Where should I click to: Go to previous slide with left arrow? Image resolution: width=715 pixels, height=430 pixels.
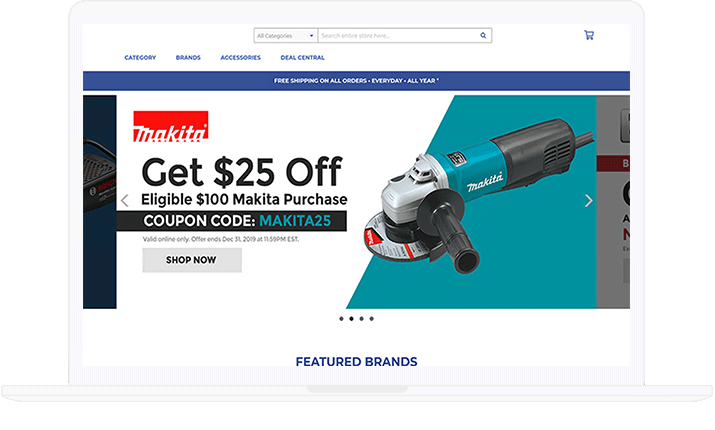point(124,201)
